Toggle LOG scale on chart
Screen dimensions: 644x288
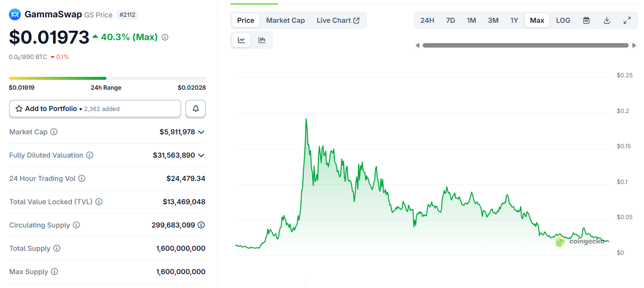click(563, 20)
